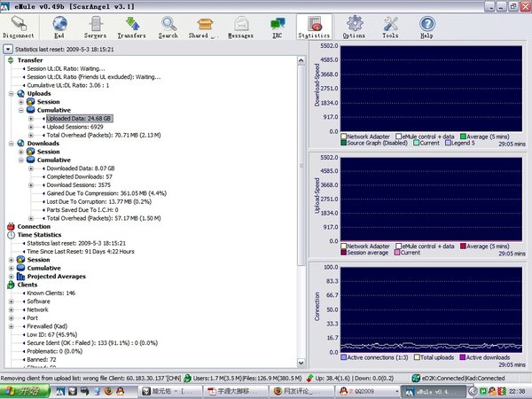The image size is (532, 399).
Task: Expand the Projected Averages node
Action: pyautogui.click(x=11, y=277)
